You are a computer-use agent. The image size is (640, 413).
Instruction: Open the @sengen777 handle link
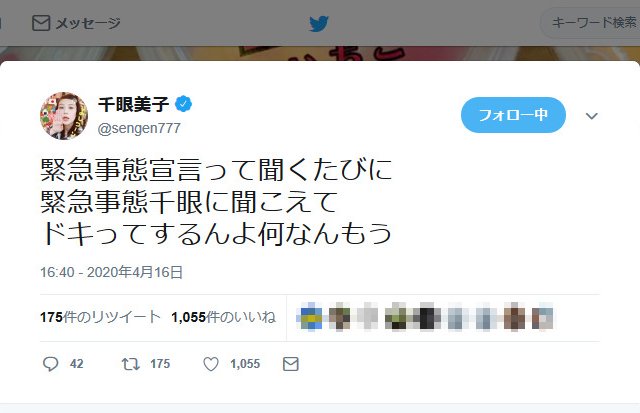click(x=139, y=128)
